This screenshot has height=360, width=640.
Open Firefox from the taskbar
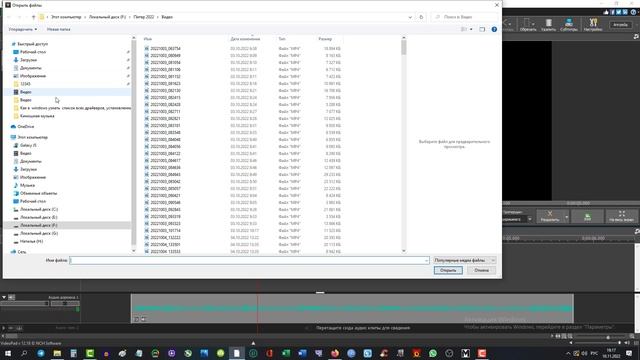coord(335,353)
